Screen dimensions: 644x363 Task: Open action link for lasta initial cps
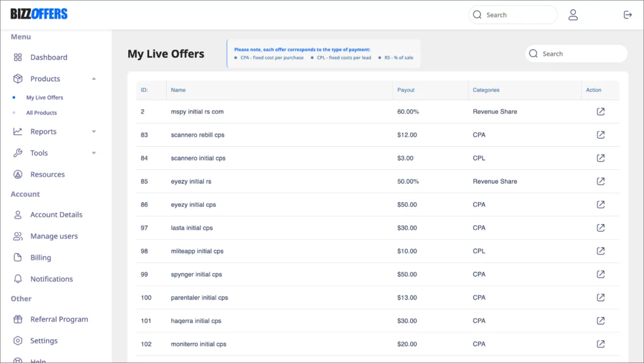tap(601, 228)
